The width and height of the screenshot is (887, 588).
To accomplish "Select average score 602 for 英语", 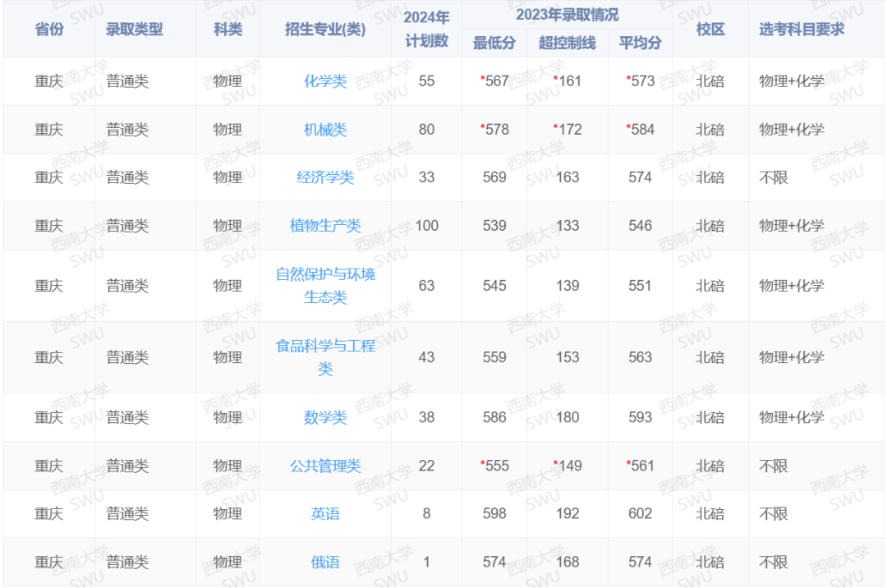I will 641,513.
